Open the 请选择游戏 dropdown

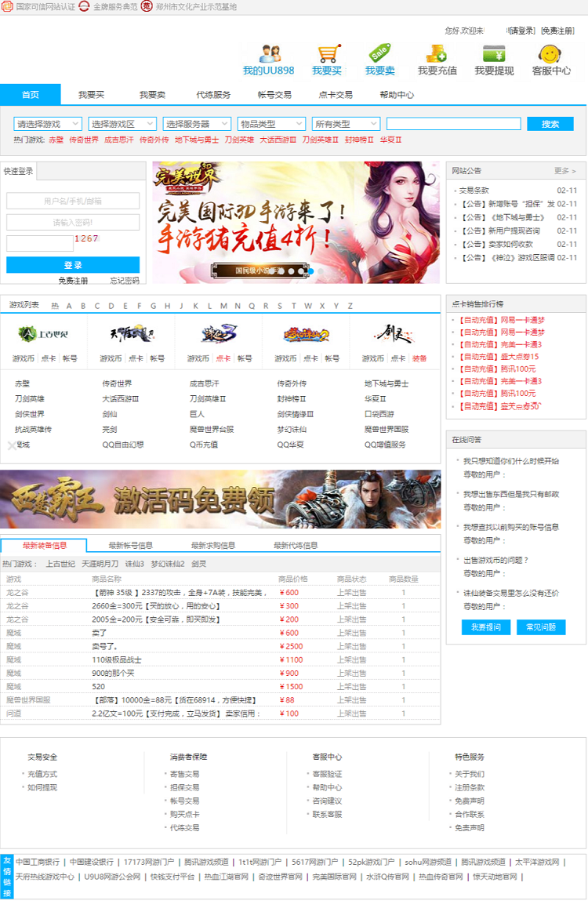[x=48, y=124]
